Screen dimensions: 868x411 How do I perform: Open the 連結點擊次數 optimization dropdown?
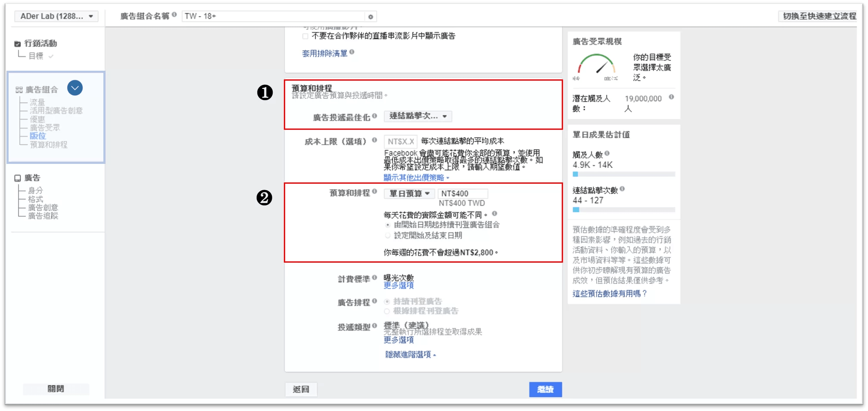(417, 116)
